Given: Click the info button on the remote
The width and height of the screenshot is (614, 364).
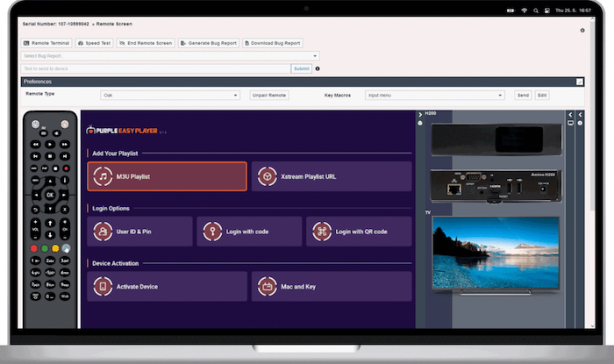Looking at the screenshot, I should tap(65, 180).
